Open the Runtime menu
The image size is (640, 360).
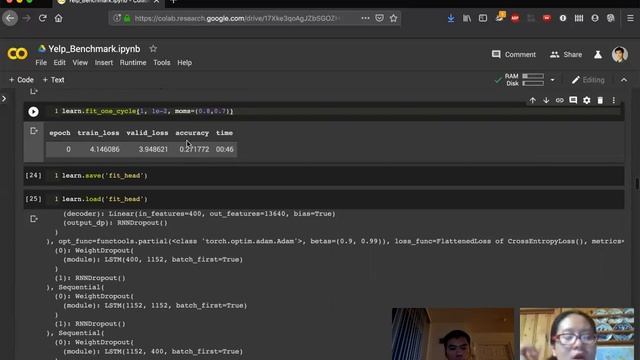tap(133, 63)
